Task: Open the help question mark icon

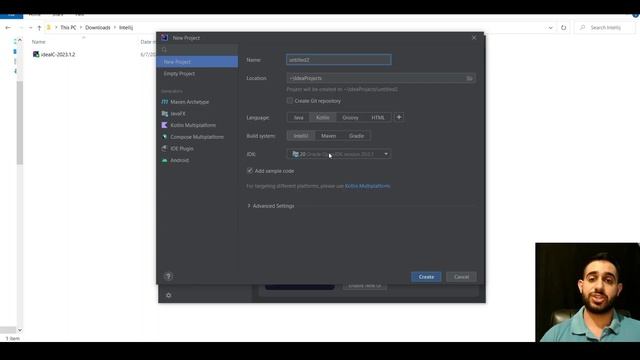Action: (168, 276)
